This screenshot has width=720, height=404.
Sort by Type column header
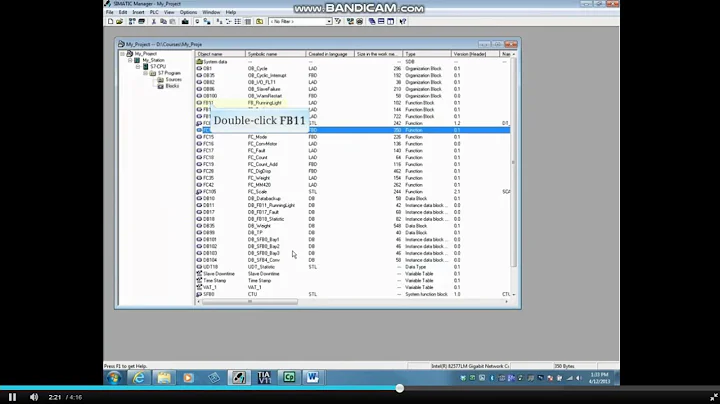point(427,54)
